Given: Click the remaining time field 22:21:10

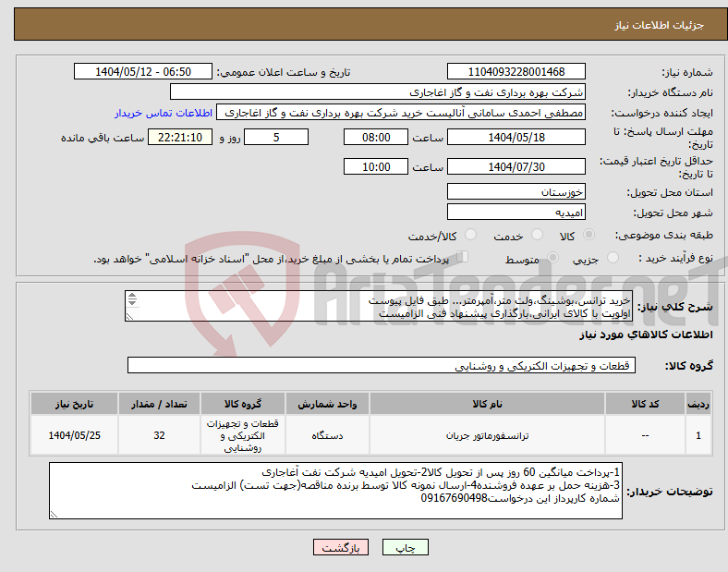Looking at the screenshot, I should tap(180, 138).
